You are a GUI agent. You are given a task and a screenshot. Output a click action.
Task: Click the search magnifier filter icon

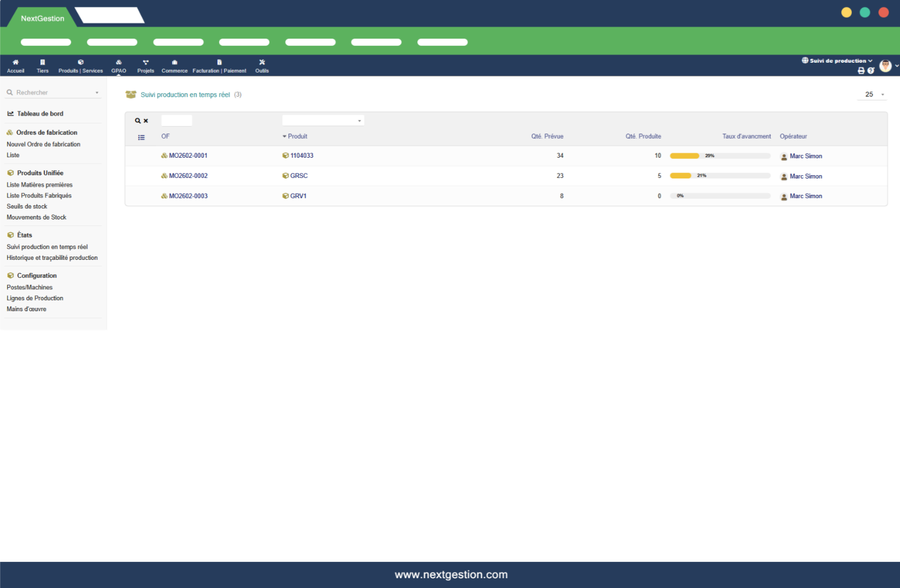point(138,121)
